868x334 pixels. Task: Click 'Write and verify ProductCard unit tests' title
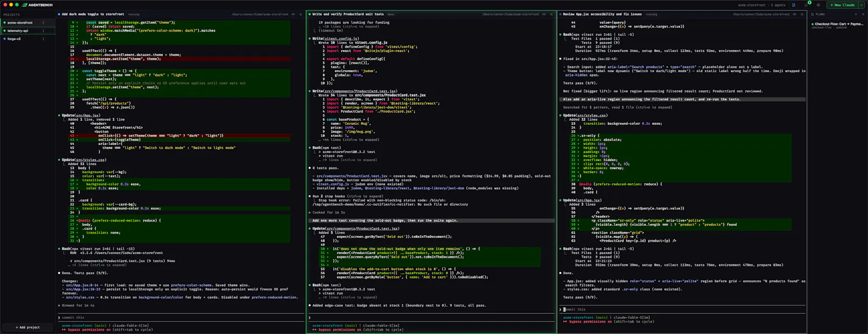pos(348,15)
